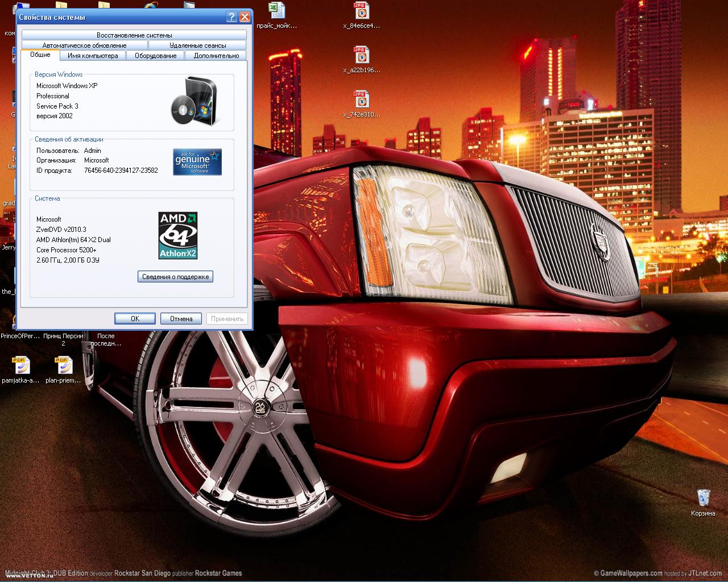This screenshot has width=728, height=582.
Task: Select the После последн... desktop item label
Action: [106, 339]
